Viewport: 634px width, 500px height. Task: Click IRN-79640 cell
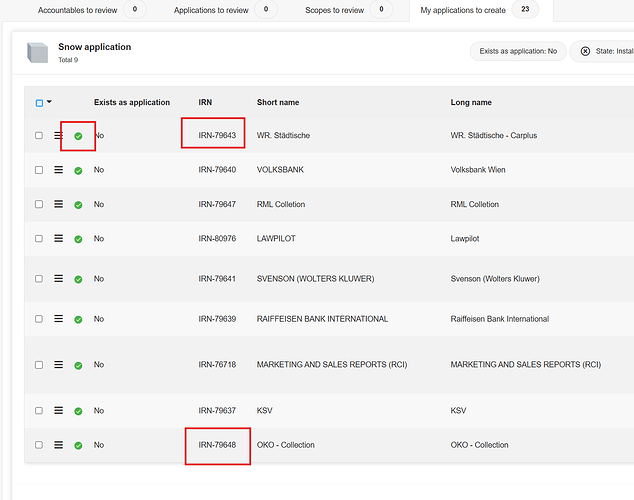[217, 170]
